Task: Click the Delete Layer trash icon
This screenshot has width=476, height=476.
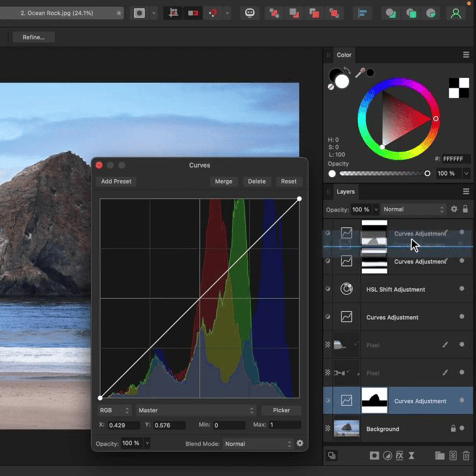Action: [x=466, y=456]
